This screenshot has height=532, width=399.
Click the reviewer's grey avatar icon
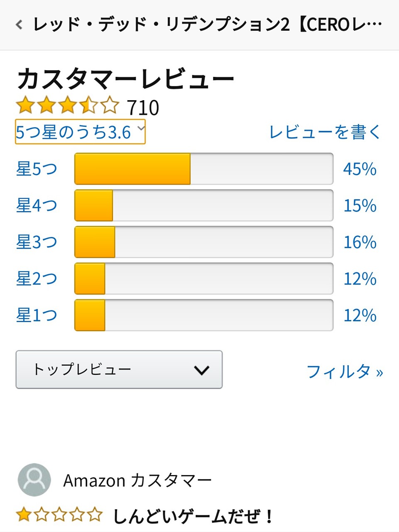click(34, 480)
